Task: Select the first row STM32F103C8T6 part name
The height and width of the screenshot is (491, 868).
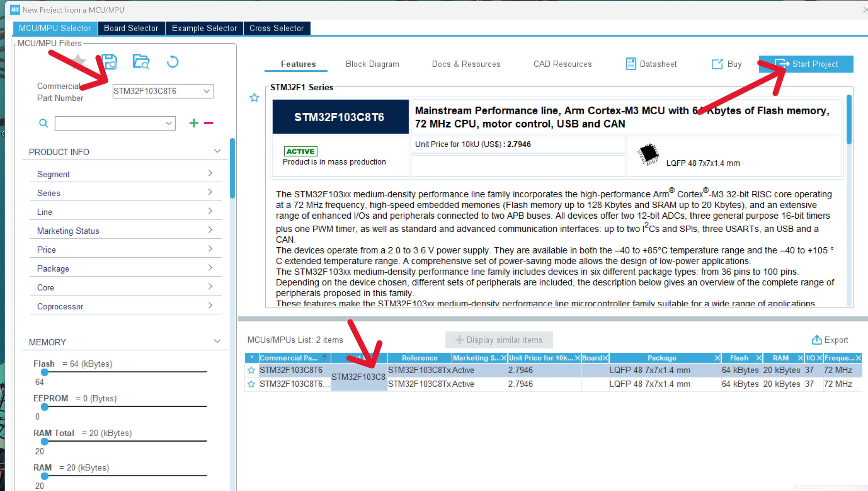Action: [x=291, y=370]
